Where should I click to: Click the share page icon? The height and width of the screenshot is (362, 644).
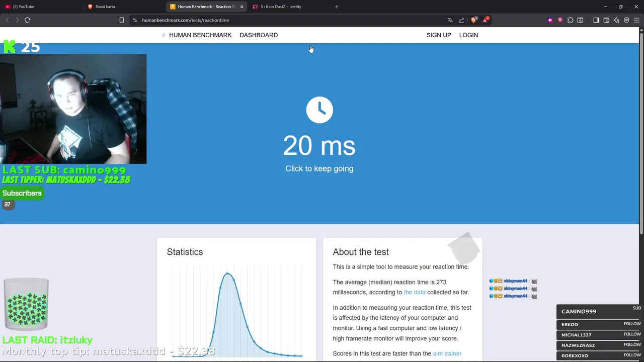click(x=461, y=20)
